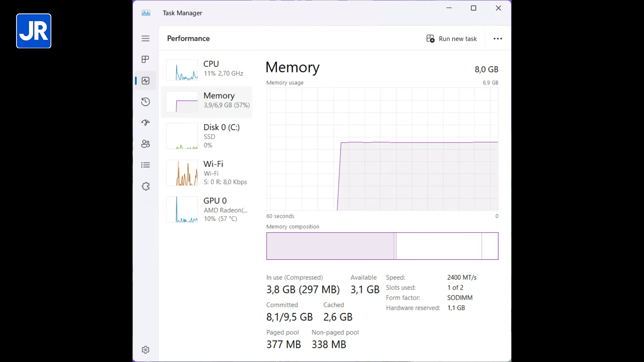The image size is (644, 362).
Task: Select the CPU performance item
Action: [x=208, y=70]
